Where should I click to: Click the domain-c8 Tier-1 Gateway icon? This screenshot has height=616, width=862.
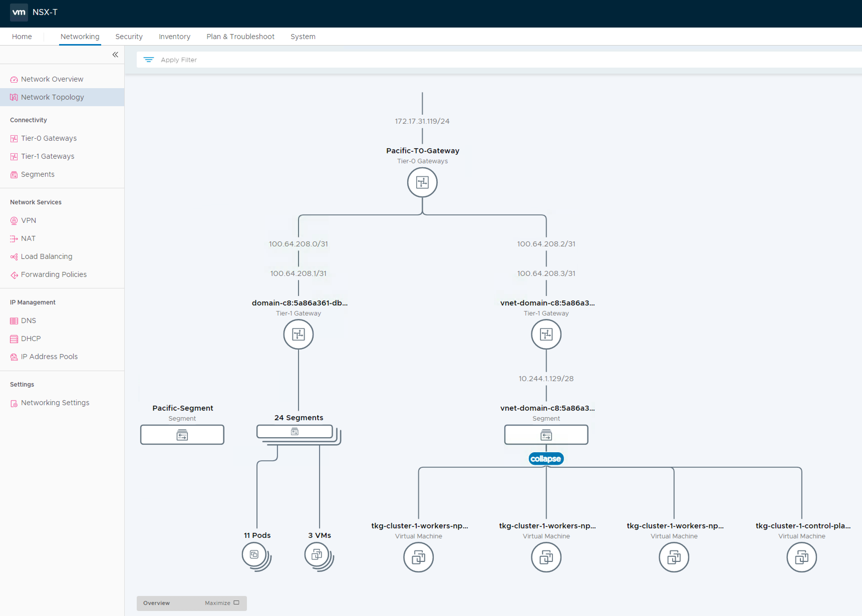coord(298,334)
